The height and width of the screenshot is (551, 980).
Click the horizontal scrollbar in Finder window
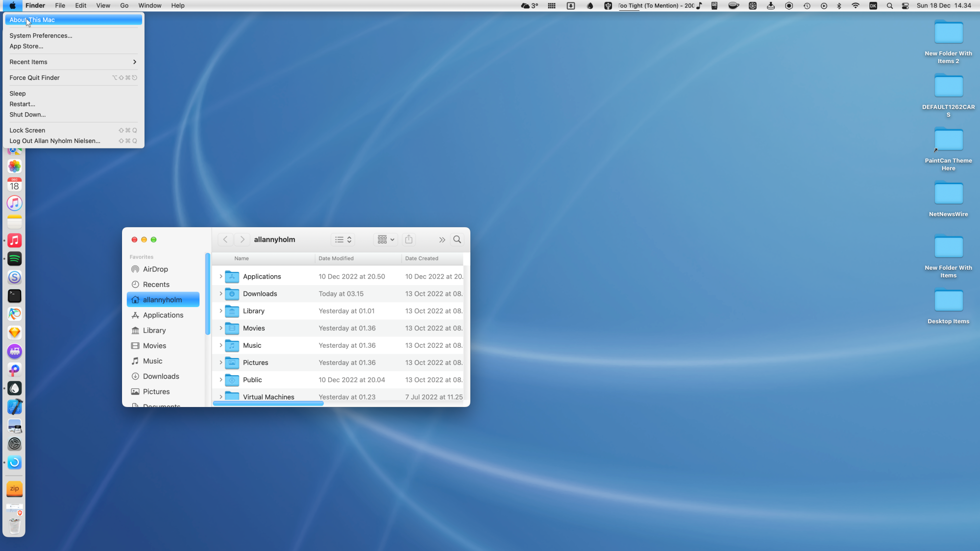pos(268,404)
